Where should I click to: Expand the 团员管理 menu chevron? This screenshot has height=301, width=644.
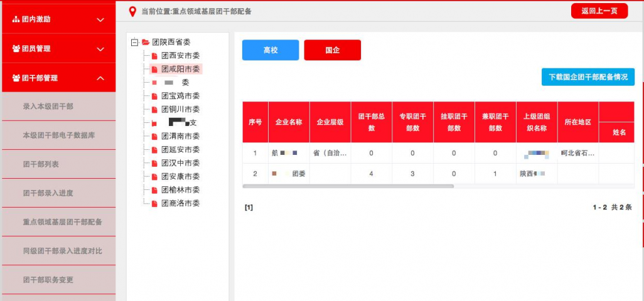point(100,49)
